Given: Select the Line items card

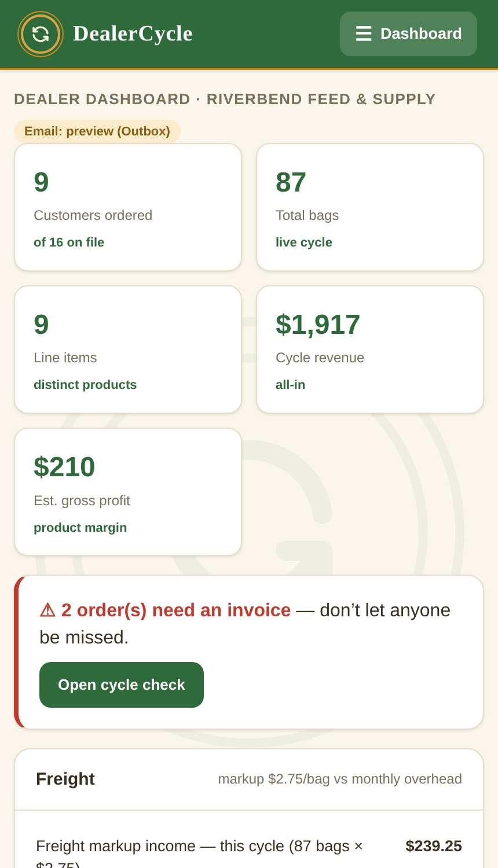Looking at the screenshot, I should 128,350.
